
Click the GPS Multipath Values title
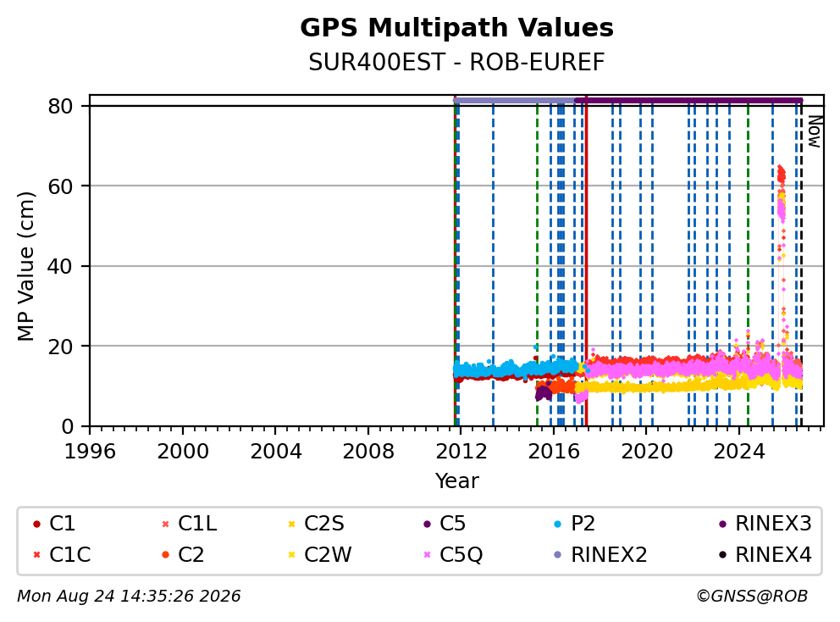coord(456,27)
